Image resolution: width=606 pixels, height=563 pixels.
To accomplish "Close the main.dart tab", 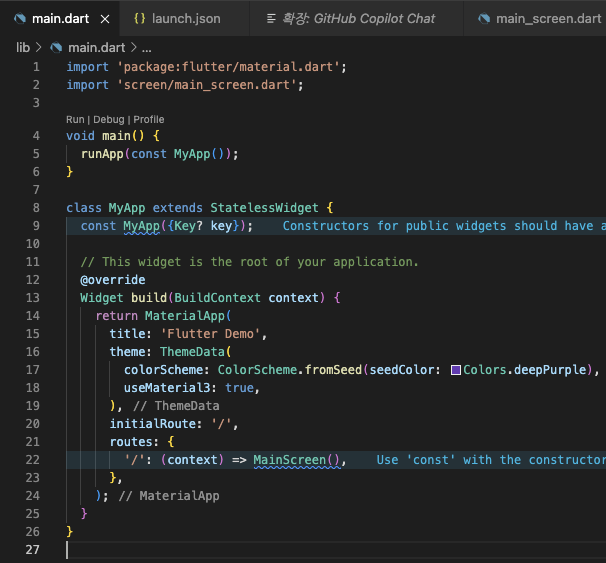I will click(x=105, y=19).
